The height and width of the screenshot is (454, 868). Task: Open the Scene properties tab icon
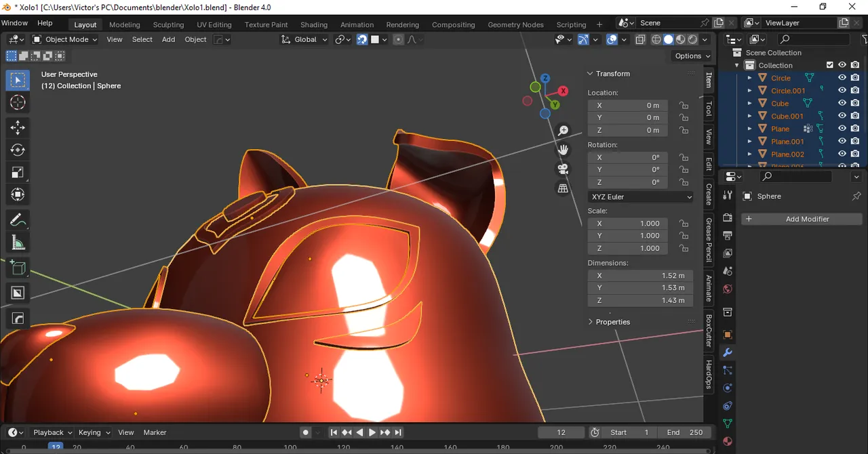click(728, 271)
